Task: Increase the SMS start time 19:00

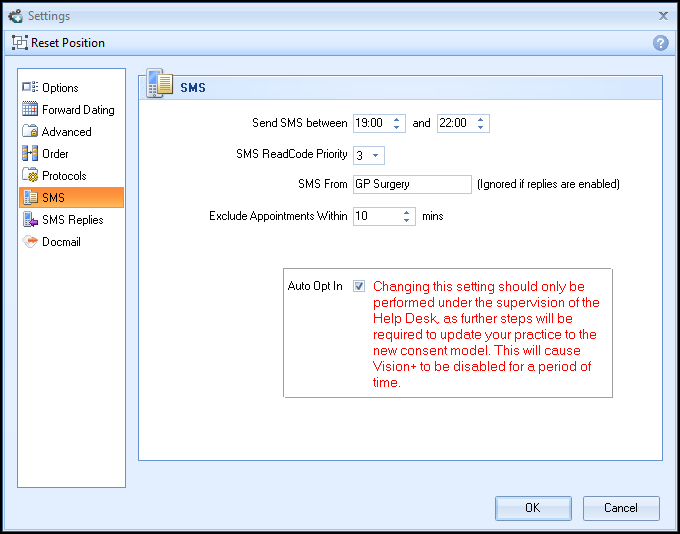Action: tap(397, 120)
